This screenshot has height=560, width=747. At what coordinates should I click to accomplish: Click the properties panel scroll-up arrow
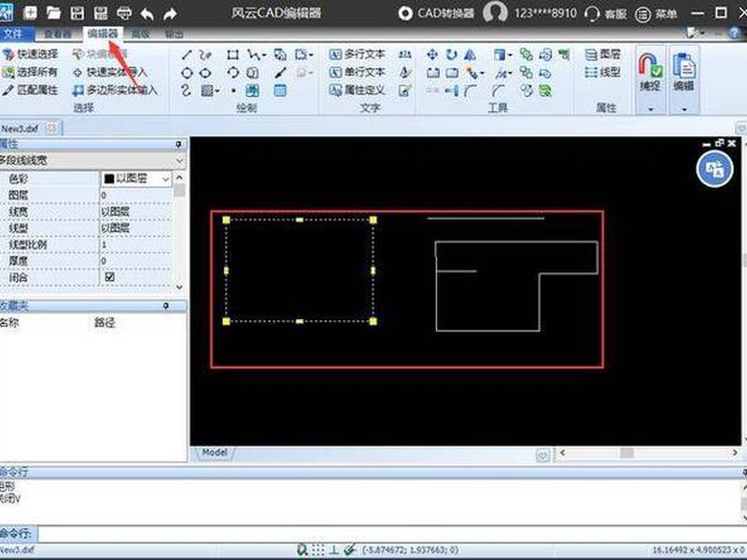pyautogui.click(x=179, y=177)
